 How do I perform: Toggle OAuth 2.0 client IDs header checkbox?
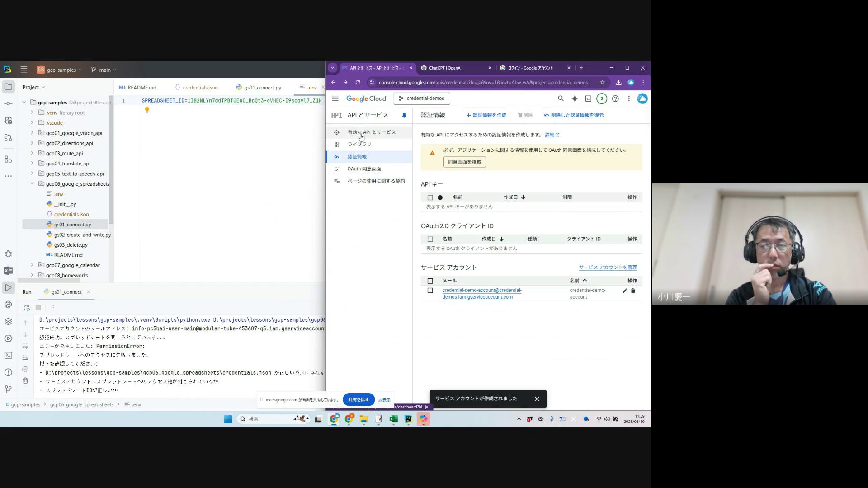click(430, 239)
